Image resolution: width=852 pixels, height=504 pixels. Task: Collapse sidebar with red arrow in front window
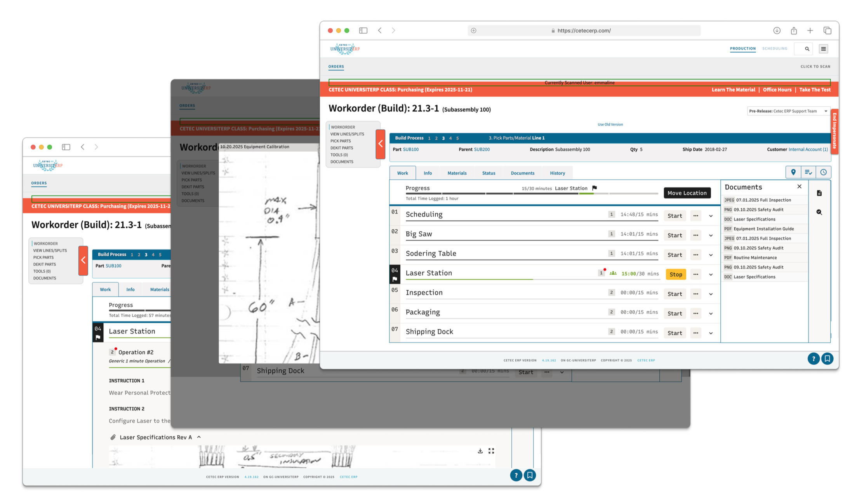pyautogui.click(x=380, y=144)
